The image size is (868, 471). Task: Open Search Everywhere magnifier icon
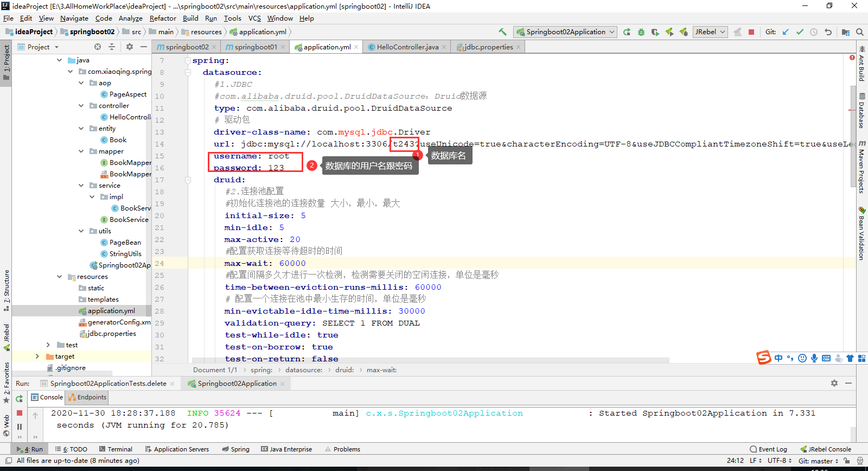(x=859, y=32)
